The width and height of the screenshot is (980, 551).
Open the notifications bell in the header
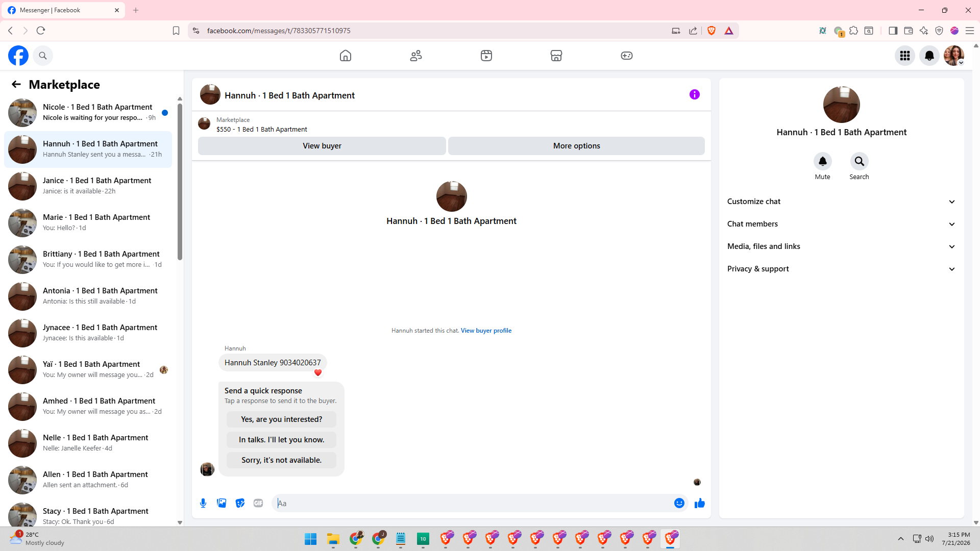(929, 56)
